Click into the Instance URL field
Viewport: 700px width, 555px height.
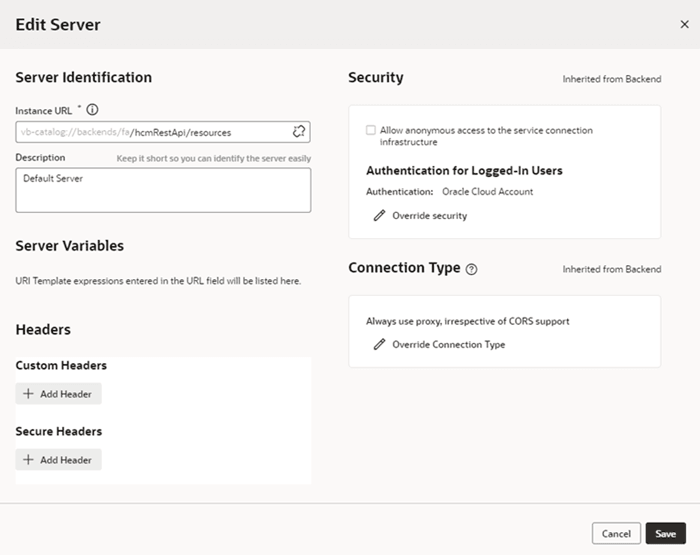coord(150,132)
